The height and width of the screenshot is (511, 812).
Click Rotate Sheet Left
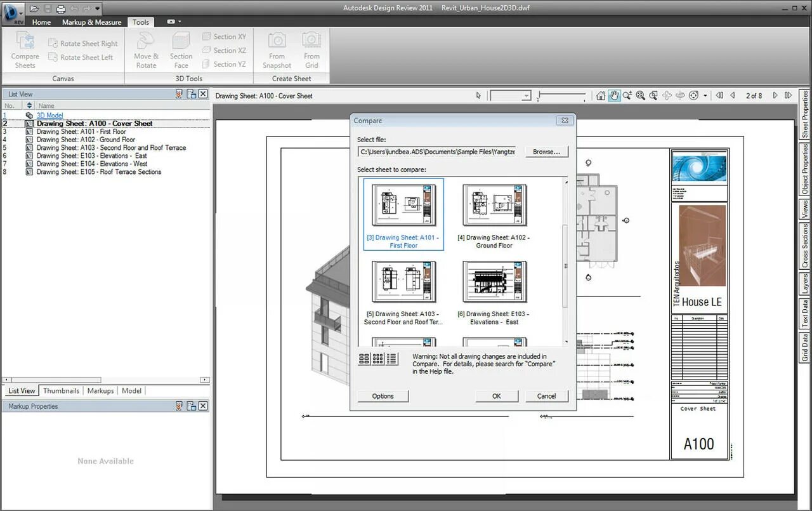(81, 57)
